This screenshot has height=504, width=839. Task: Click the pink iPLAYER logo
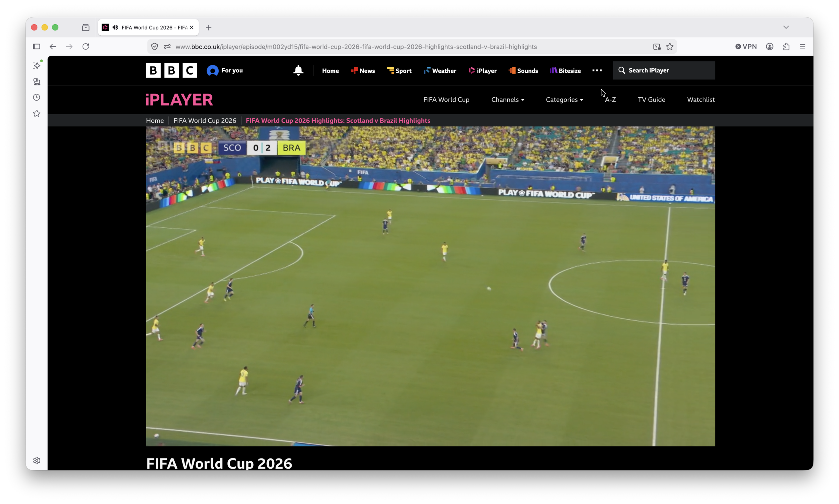coord(179,100)
